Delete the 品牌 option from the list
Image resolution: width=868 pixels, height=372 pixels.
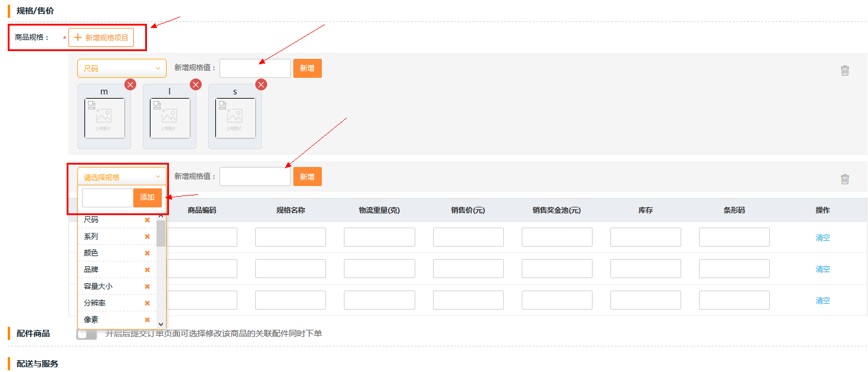(x=147, y=270)
